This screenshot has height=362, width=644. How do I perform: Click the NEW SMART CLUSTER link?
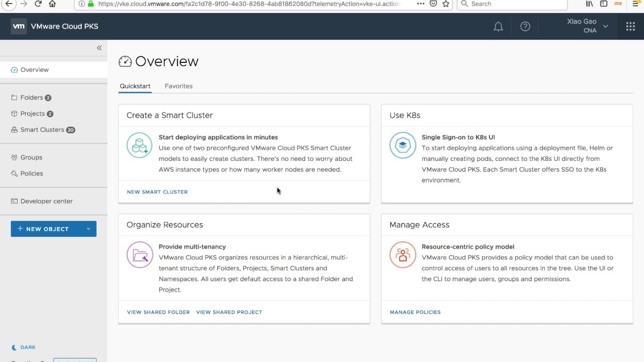(157, 192)
